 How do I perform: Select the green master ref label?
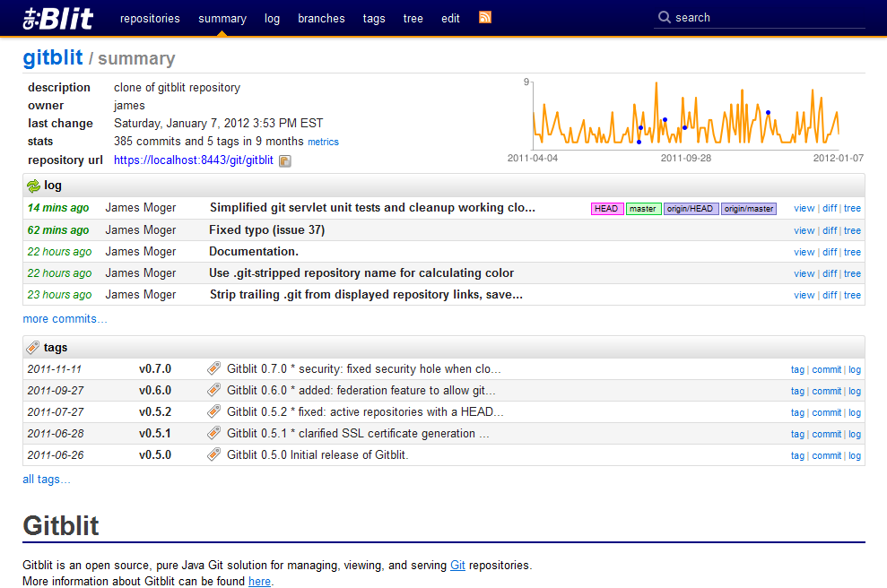click(643, 209)
